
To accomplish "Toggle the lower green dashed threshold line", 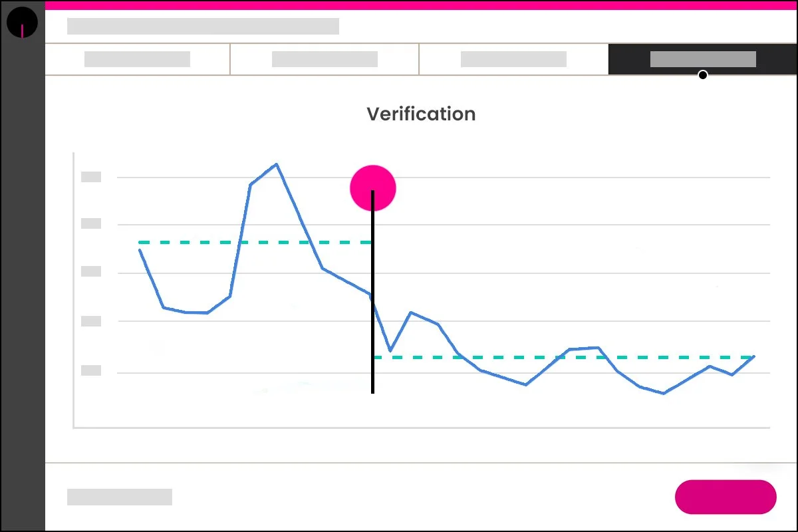I will [565, 358].
